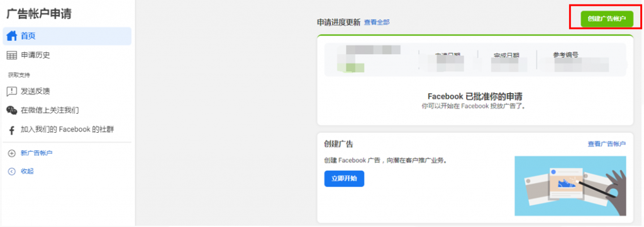The height and width of the screenshot is (227, 644).
Task: Click the plus icon beside 新广告帐户
Action: click(12, 153)
